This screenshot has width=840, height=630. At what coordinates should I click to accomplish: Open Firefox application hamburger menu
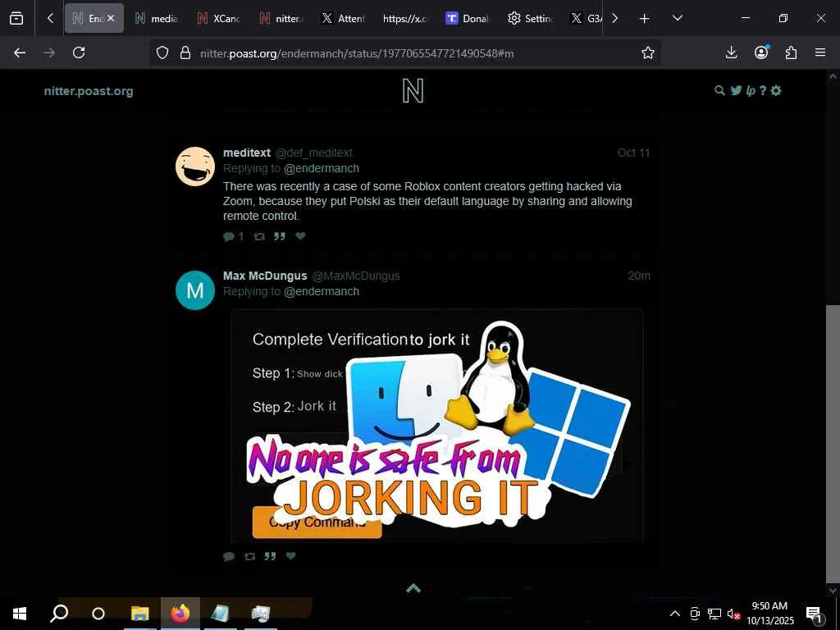tap(820, 52)
